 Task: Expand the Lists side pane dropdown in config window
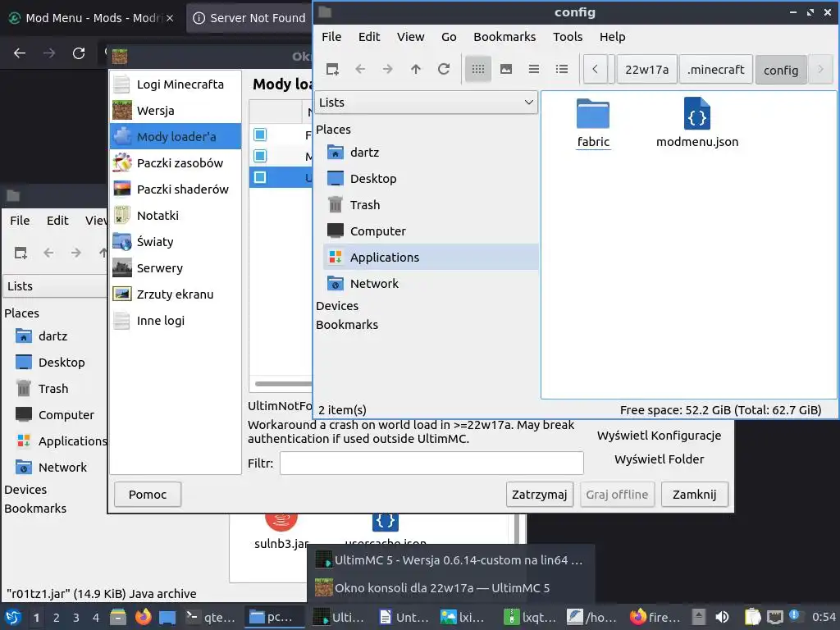[x=426, y=103]
